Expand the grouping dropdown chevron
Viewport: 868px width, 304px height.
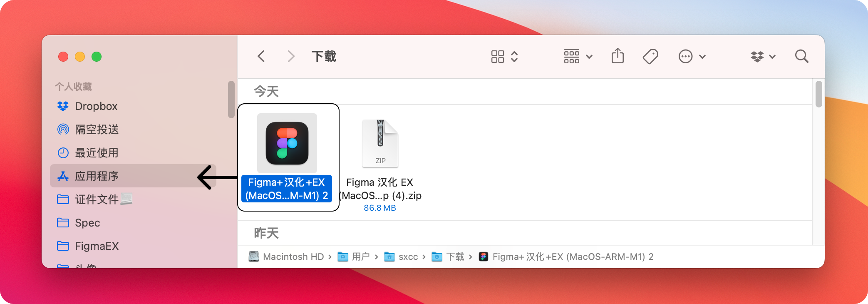(589, 57)
